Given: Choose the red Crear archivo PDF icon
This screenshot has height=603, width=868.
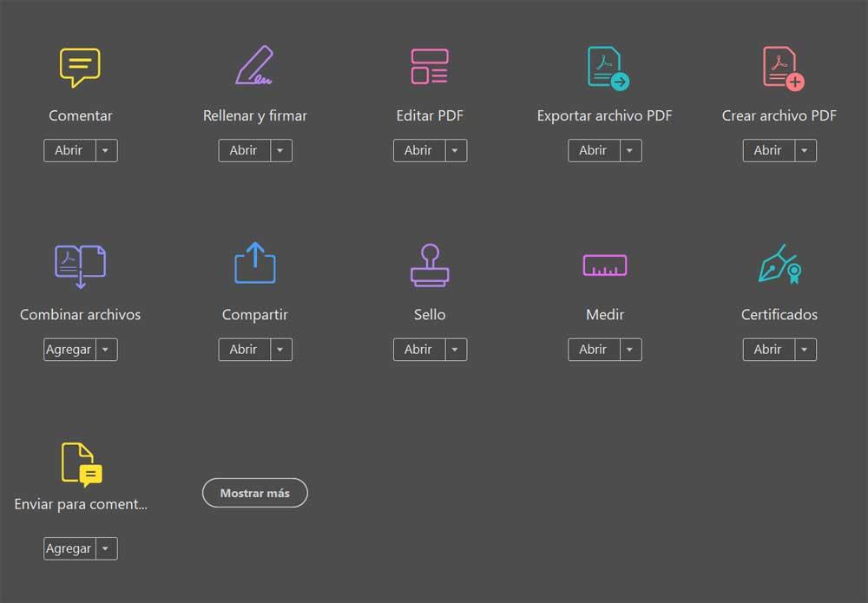Looking at the screenshot, I should 783,68.
